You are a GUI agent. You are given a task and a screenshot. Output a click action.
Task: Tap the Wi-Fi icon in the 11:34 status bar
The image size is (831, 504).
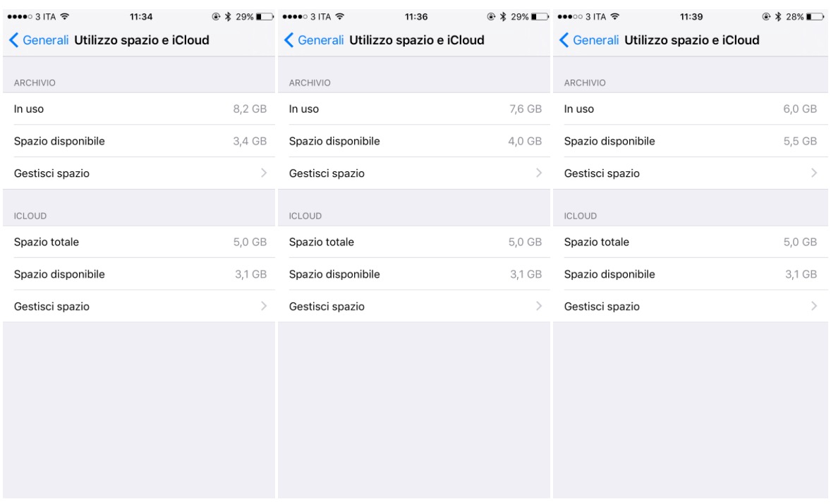coord(65,16)
